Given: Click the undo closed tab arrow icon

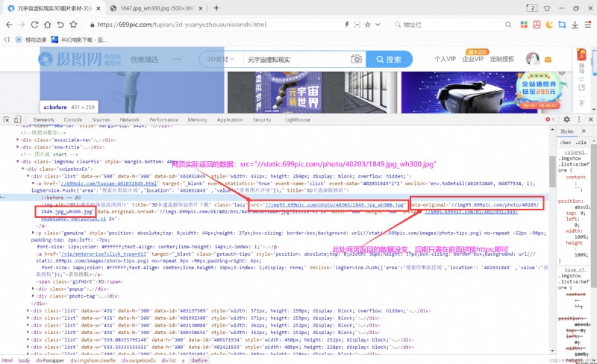Looking at the screenshot, I should point(60,25).
